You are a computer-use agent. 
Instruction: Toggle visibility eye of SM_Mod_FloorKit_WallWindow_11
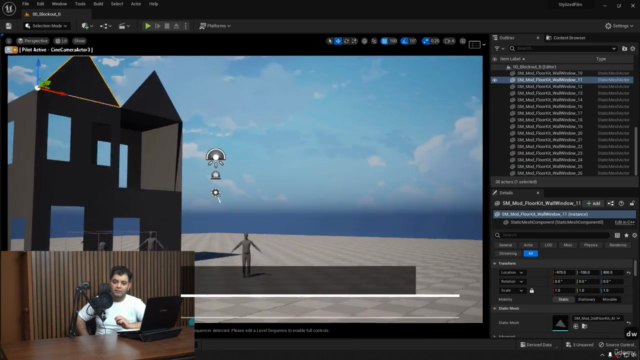point(495,80)
